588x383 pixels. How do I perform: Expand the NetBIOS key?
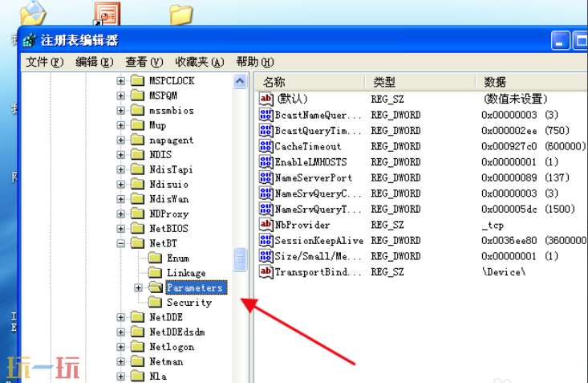(x=121, y=229)
